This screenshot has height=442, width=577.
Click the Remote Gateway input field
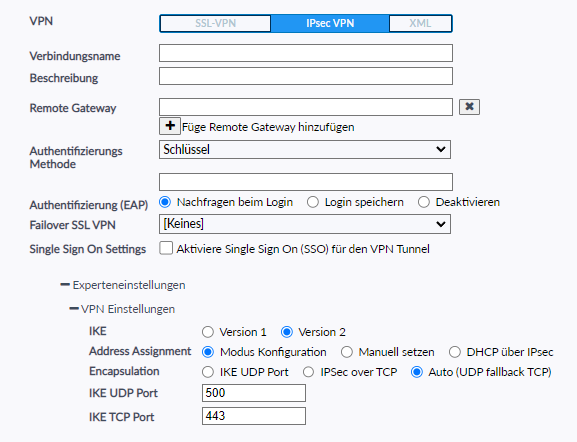click(306, 107)
